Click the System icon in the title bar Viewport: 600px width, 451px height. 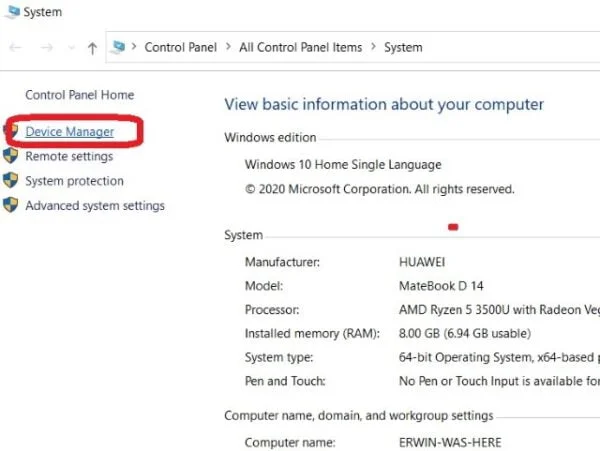coord(9,12)
